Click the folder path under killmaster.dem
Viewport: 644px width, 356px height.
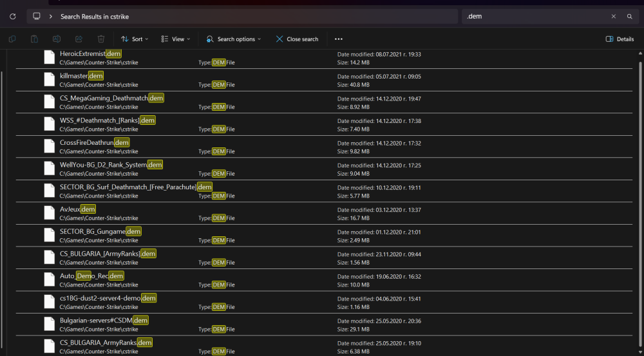pos(99,84)
